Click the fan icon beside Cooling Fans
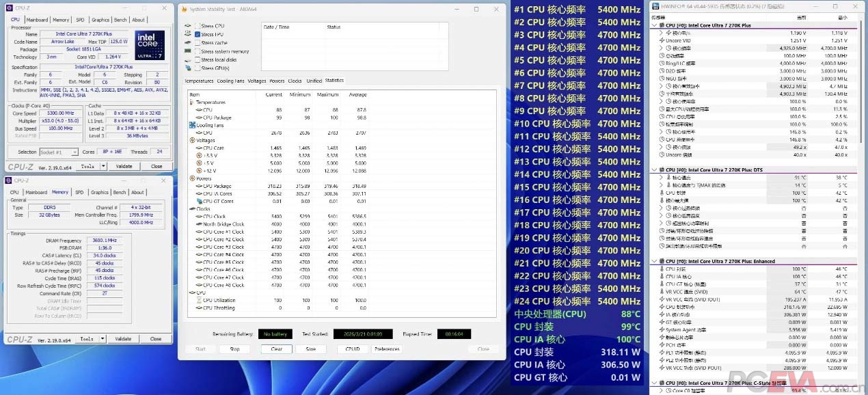This screenshot has height=395, width=868. click(191, 125)
